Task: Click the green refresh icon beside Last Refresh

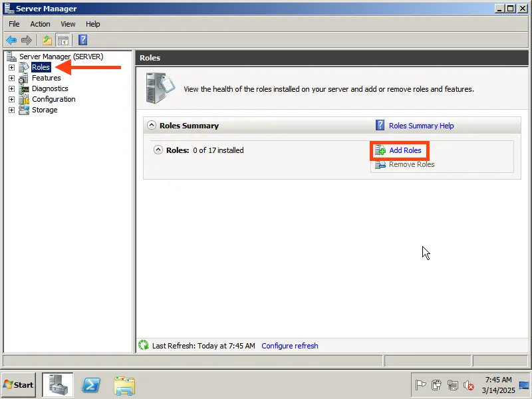Action: tap(143, 345)
